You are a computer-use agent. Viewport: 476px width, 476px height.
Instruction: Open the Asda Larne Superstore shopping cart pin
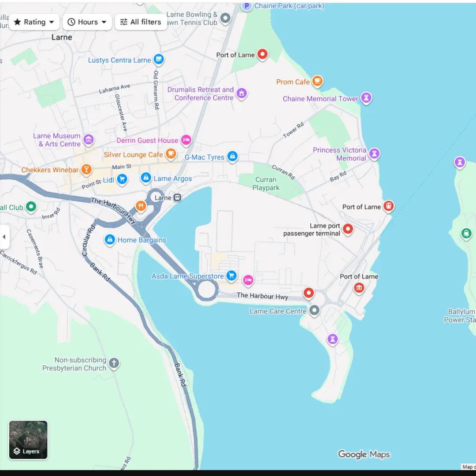pyautogui.click(x=231, y=276)
